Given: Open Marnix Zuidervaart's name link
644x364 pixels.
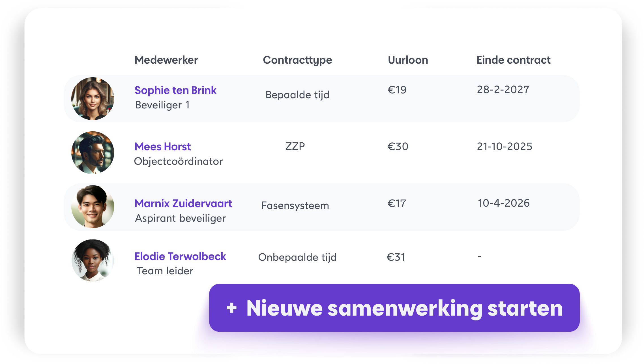Looking at the screenshot, I should 183,204.
